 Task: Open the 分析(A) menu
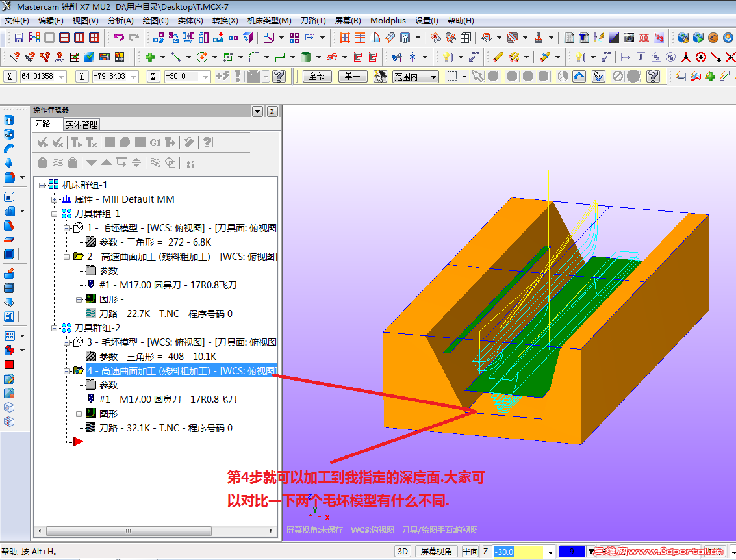coord(121,21)
